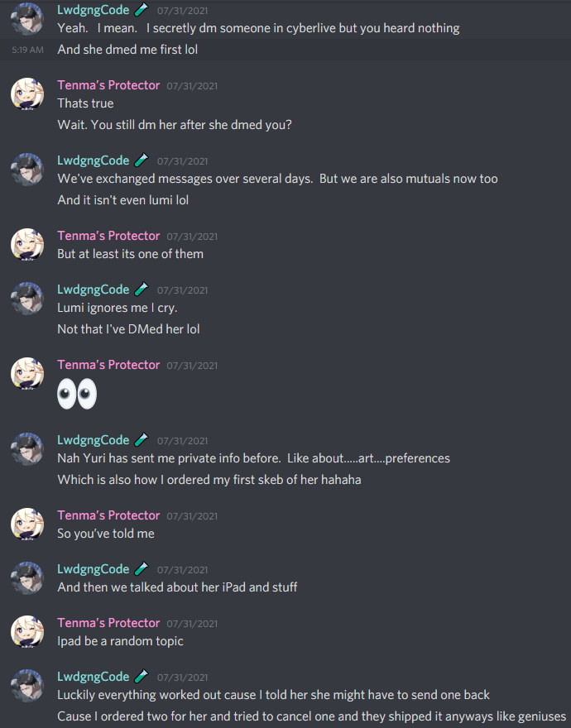Click the LwdgngCode name above "Lumi ignores me"
Screen dimensions: 571x728
tap(94, 290)
